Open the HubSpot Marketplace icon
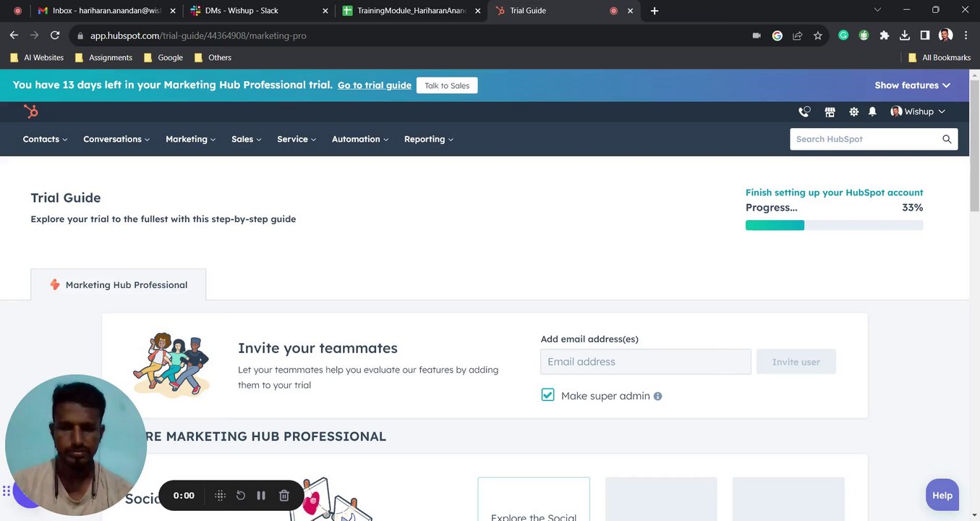The height and width of the screenshot is (521, 980). tap(830, 111)
